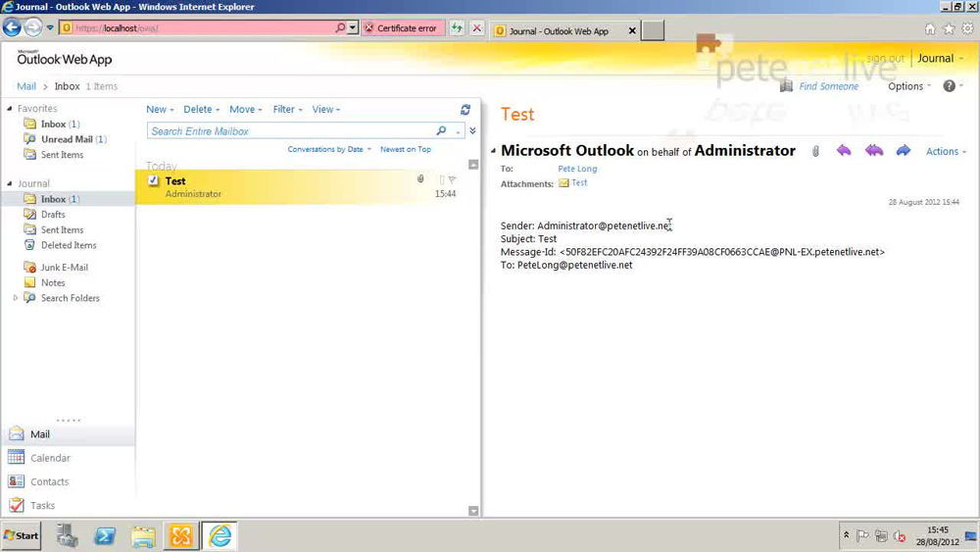980x552 pixels.
Task: Expand the search options chevron
Action: 472,130
